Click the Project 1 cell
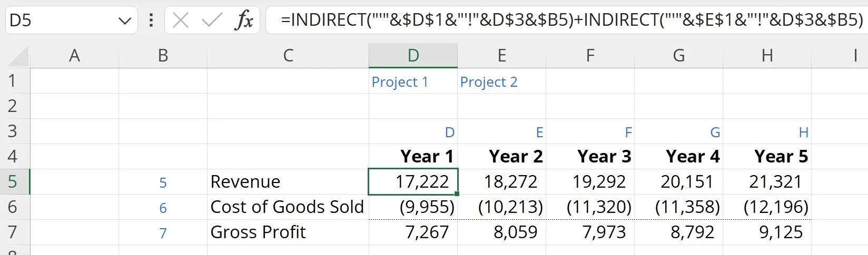Screen dimensions: 868x255 (413, 81)
